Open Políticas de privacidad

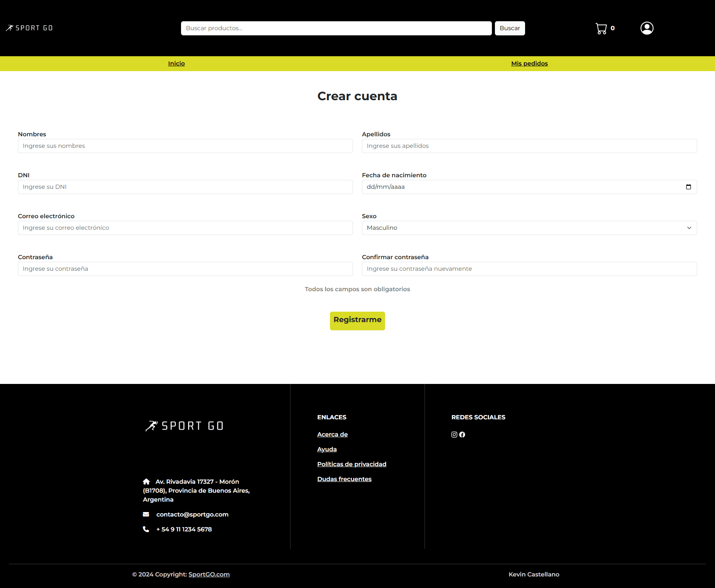point(352,464)
